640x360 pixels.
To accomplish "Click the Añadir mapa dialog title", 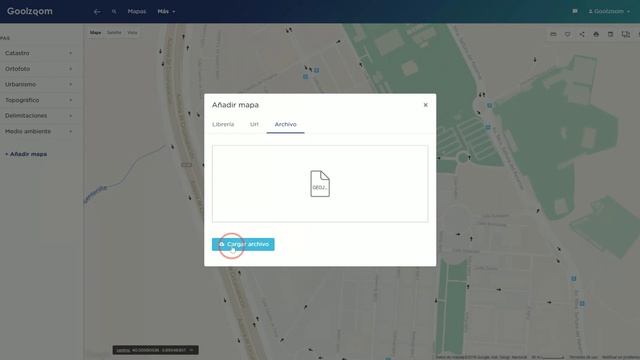I will point(235,105).
